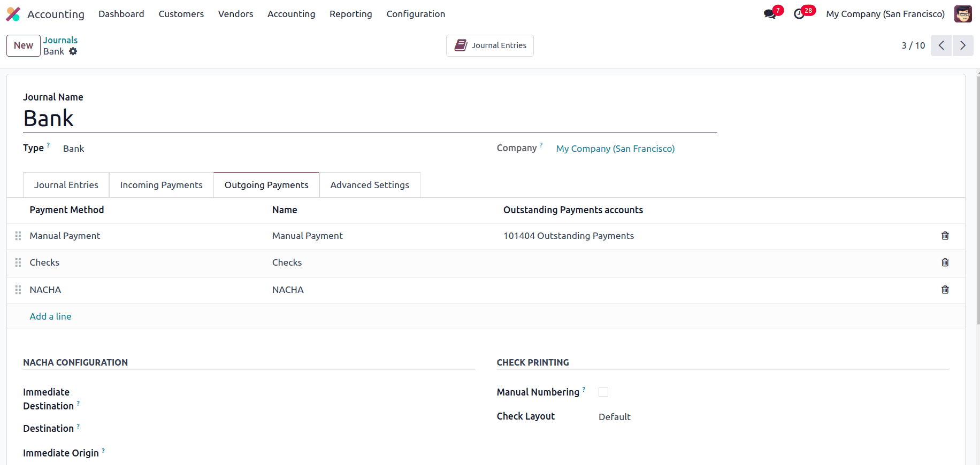Enable the Manual Numbering checkbox
980x465 pixels.
tap(603, 392)
